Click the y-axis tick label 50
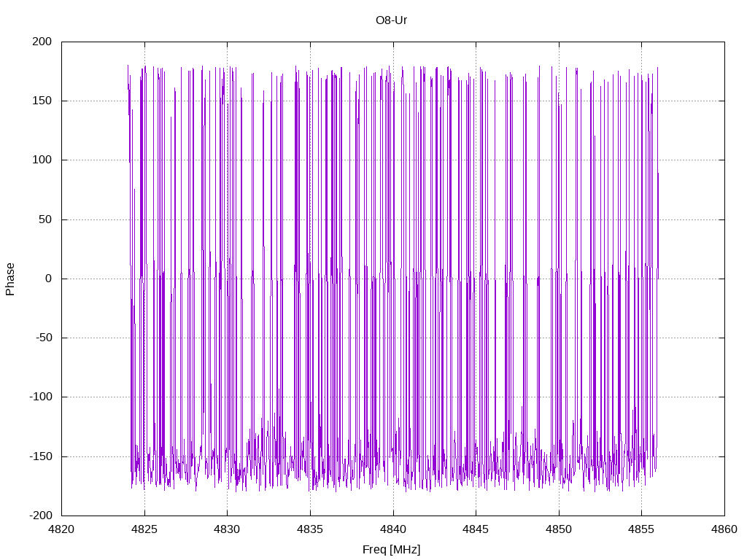 [x=45, y=219]
